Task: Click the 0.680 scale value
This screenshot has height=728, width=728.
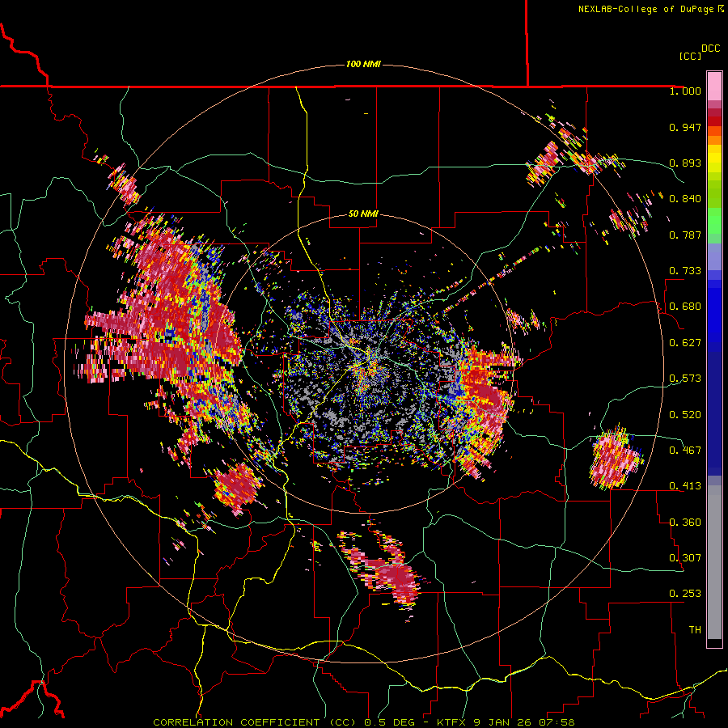Action: [x=685, y=307]
